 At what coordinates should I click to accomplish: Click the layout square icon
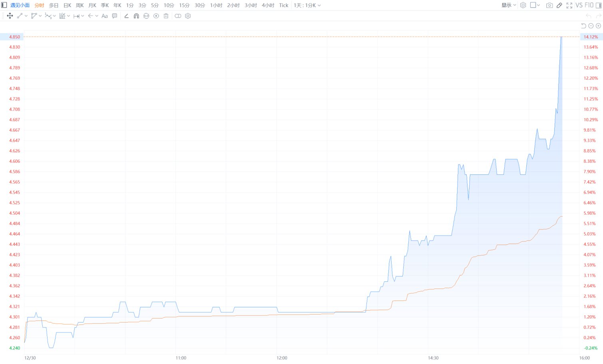click(x=533, y=5)
